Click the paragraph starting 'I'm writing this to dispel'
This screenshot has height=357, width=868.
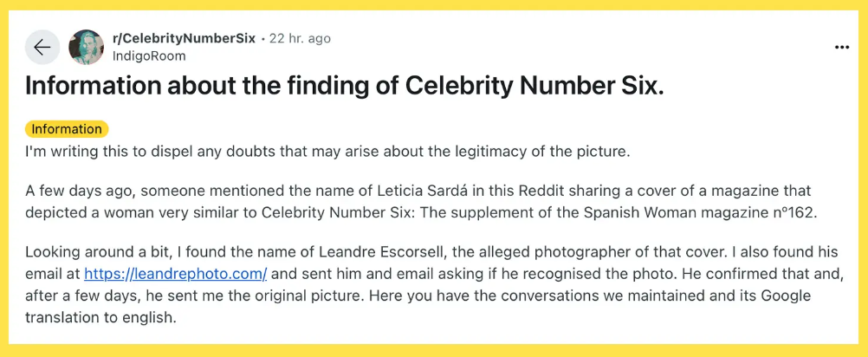point(327,153)
